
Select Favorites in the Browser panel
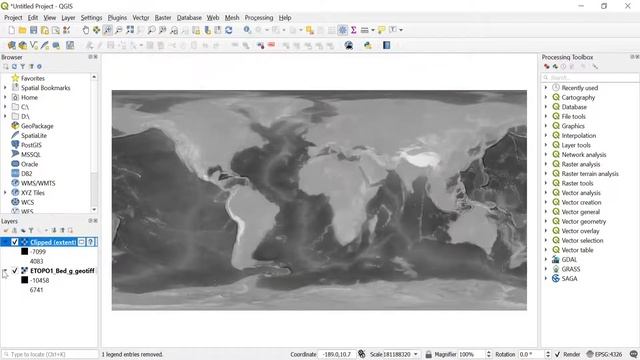tap(33, 78)
